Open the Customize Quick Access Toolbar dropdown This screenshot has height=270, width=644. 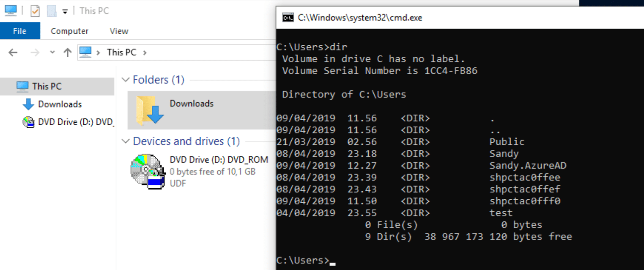65,11
